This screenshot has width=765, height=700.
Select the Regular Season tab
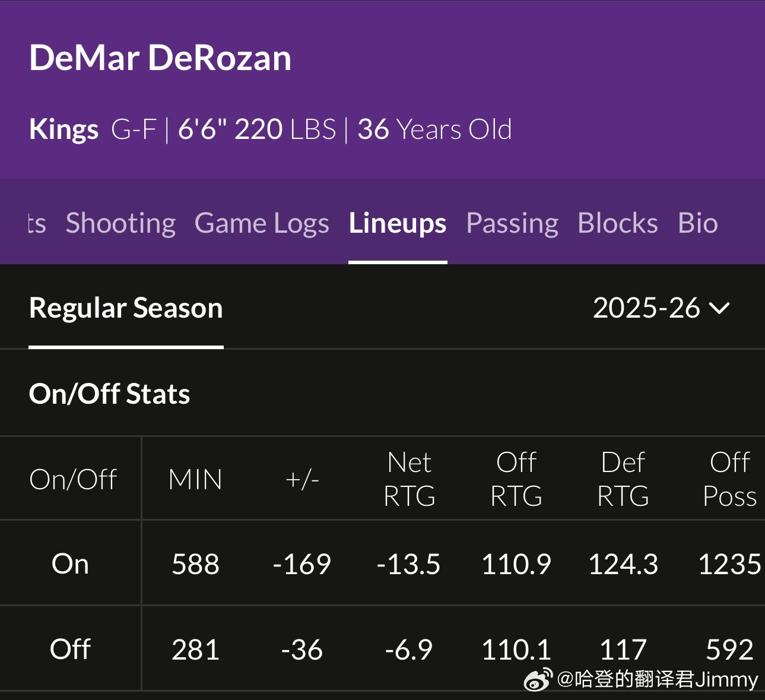pos(126,308)
